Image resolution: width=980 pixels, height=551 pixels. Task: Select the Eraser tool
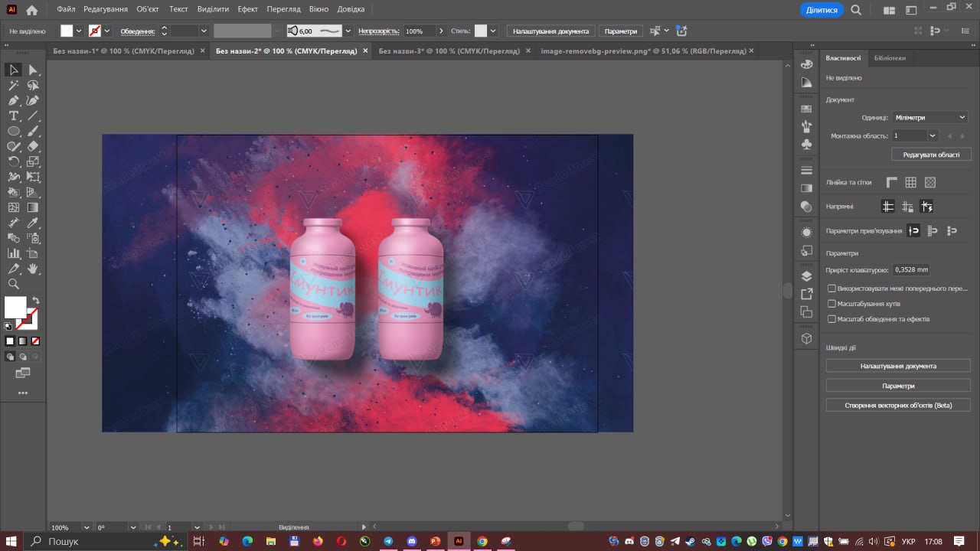pos(33,146)
